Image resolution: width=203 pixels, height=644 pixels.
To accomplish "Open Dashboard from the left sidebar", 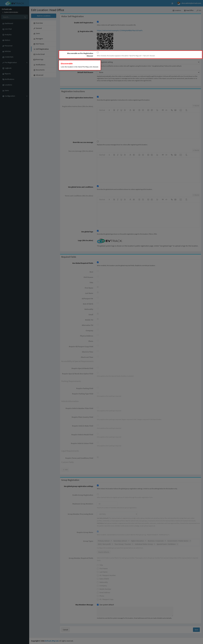I will pyautogui.click(x=14, y=23).
